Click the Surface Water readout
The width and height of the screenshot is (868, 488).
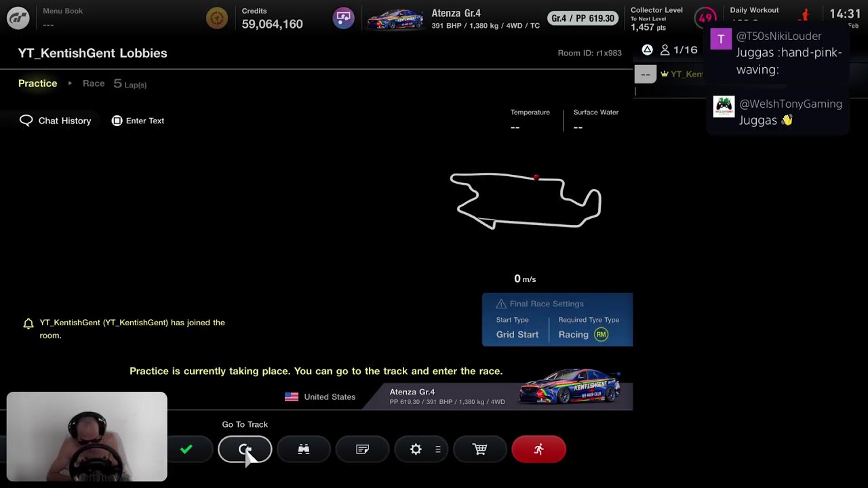(x=595, y=120)
